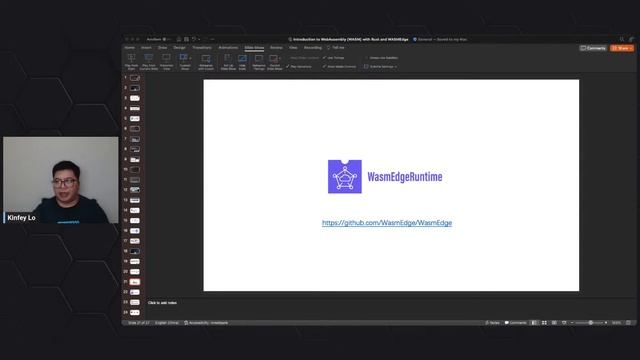Open Set Up Slide Show

click(228, 62)
